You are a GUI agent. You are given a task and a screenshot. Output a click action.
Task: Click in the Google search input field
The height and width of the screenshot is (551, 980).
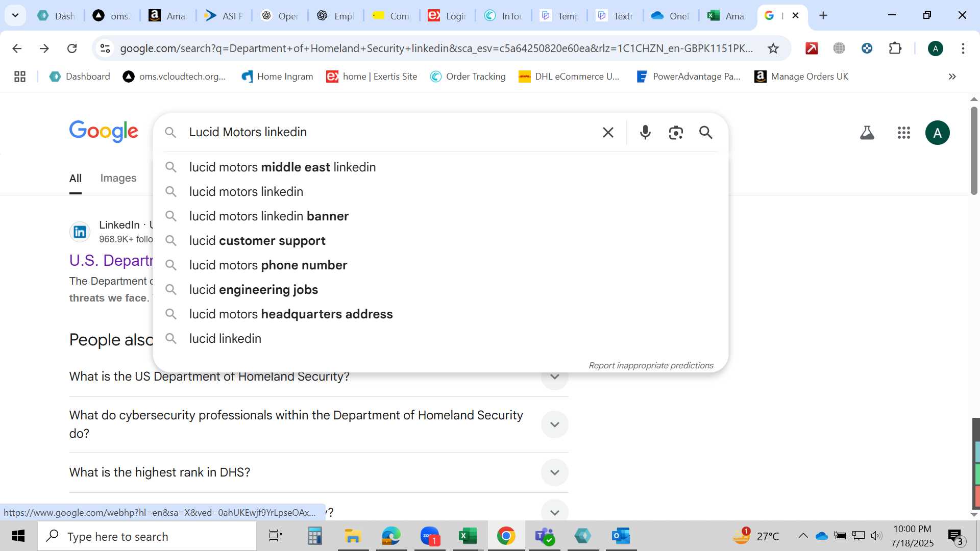point(390,132)
